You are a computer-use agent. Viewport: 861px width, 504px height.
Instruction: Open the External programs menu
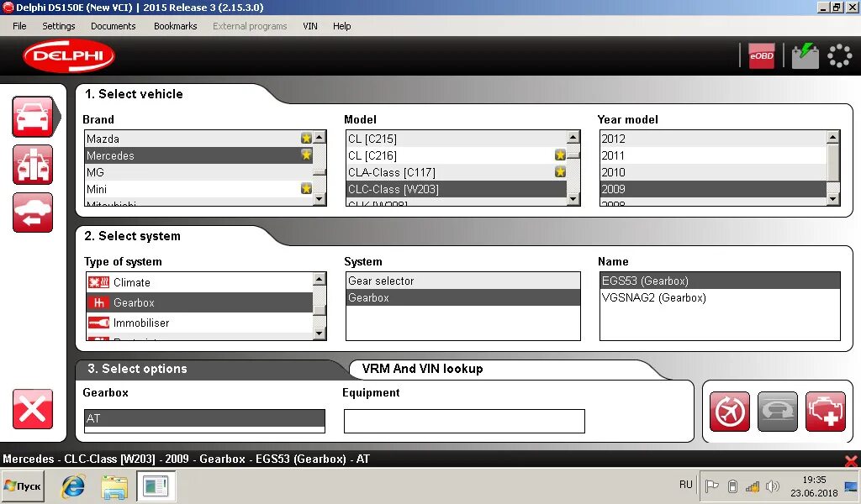click(250, 26)
